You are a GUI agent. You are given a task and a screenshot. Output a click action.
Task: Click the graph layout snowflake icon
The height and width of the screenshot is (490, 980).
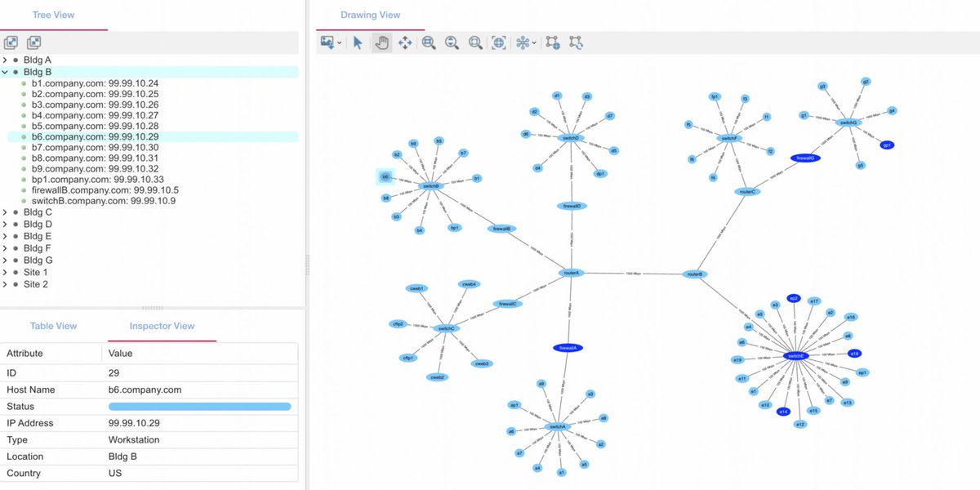pos(523,42)
